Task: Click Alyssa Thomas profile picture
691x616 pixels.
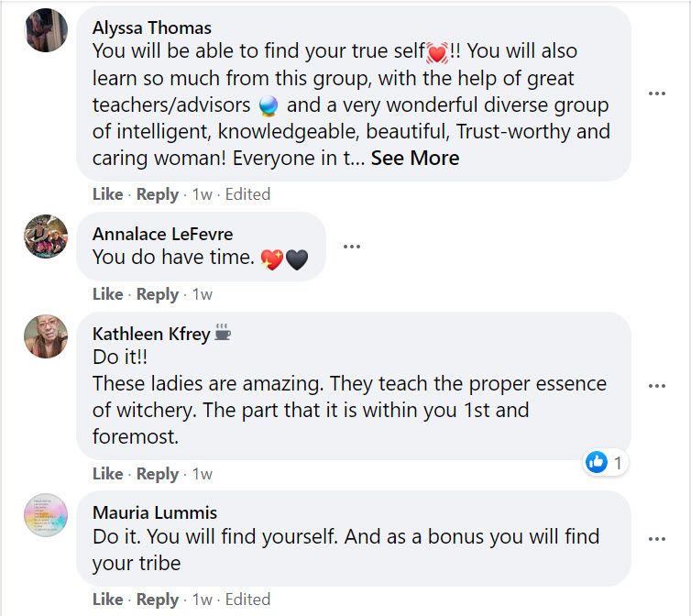Action: [x=45, y=30]
